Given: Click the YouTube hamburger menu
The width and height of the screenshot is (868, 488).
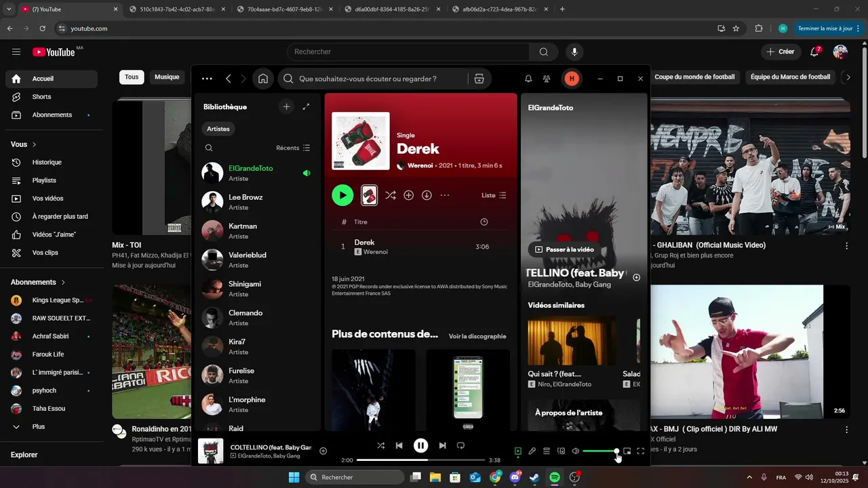Looking at the screenshot, I should tap(16, 52).
